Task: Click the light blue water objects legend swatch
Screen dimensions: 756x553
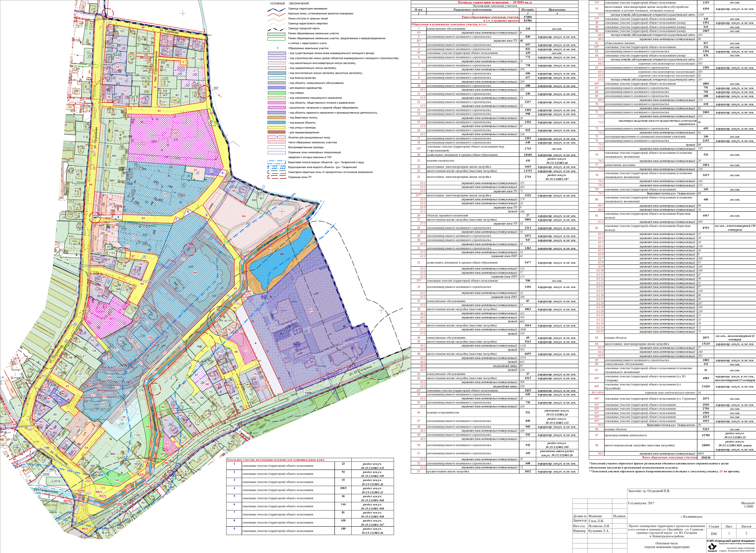Action: point(277,122)
